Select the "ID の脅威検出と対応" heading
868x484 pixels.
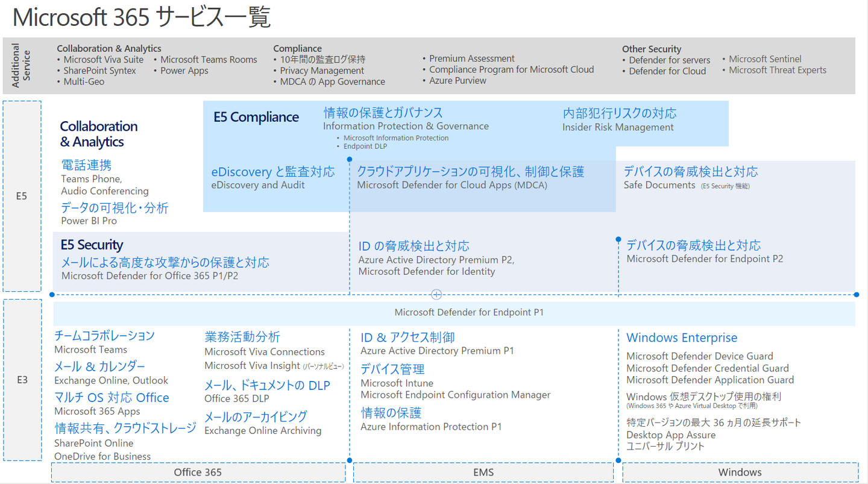(414, 246)
